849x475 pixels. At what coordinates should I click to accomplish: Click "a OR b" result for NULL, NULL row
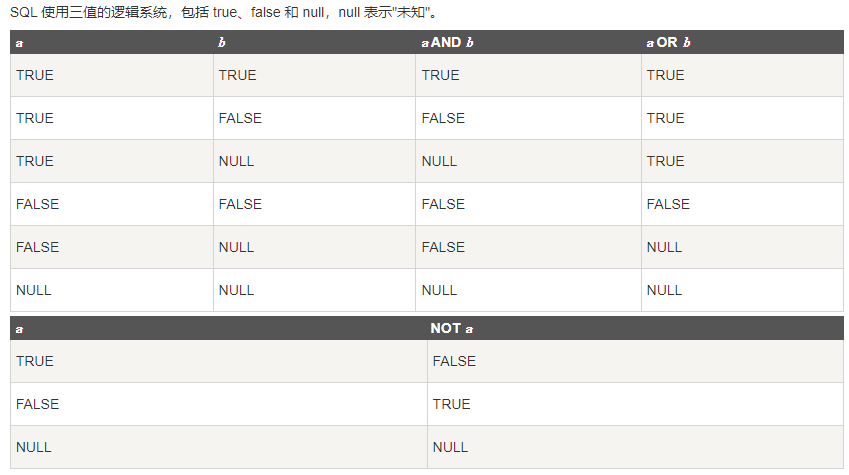(664, 290)
